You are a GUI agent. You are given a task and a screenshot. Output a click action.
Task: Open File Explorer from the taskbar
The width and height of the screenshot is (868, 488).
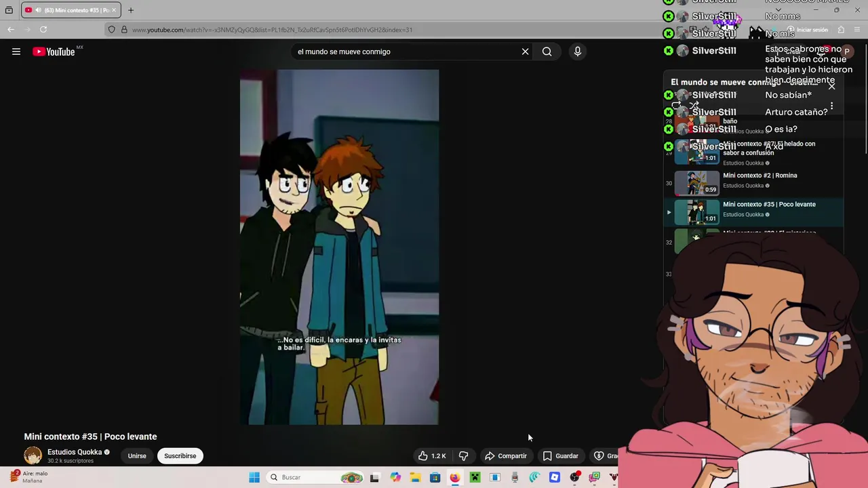coord(415,477)
